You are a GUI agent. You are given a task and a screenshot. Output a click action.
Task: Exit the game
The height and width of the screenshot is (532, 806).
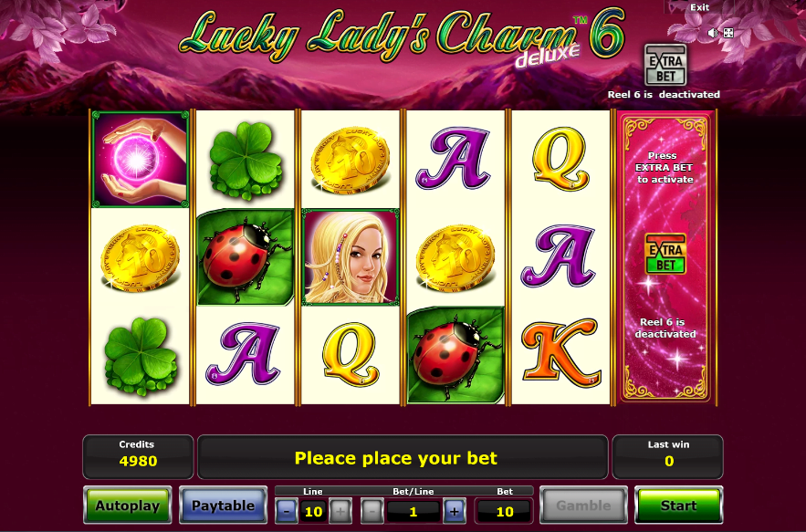pos(699,7)
